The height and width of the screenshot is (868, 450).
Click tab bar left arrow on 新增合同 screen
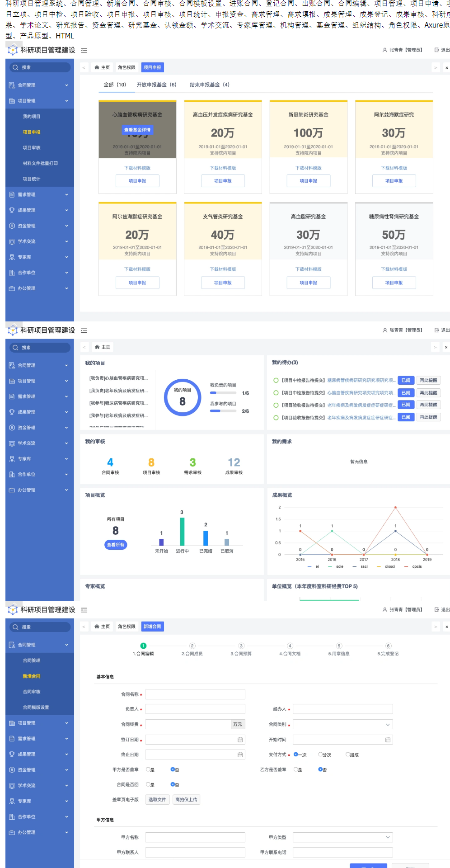[x=84, y=627]
